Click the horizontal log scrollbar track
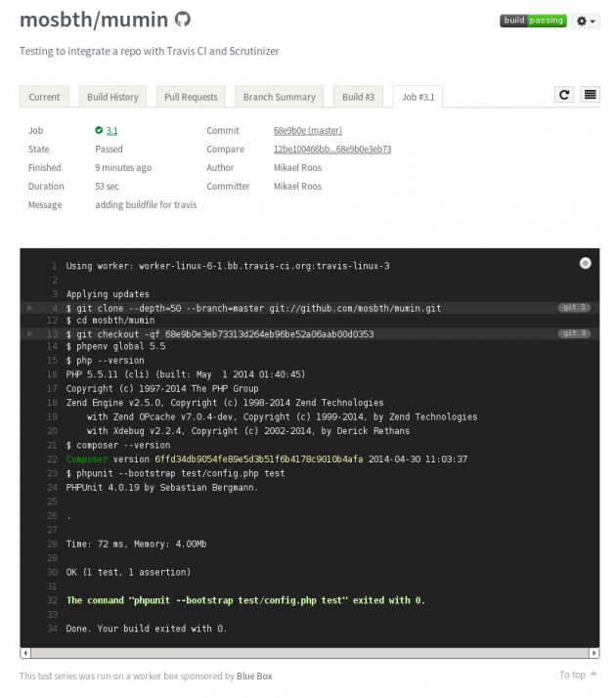 (x=310, y=653)
